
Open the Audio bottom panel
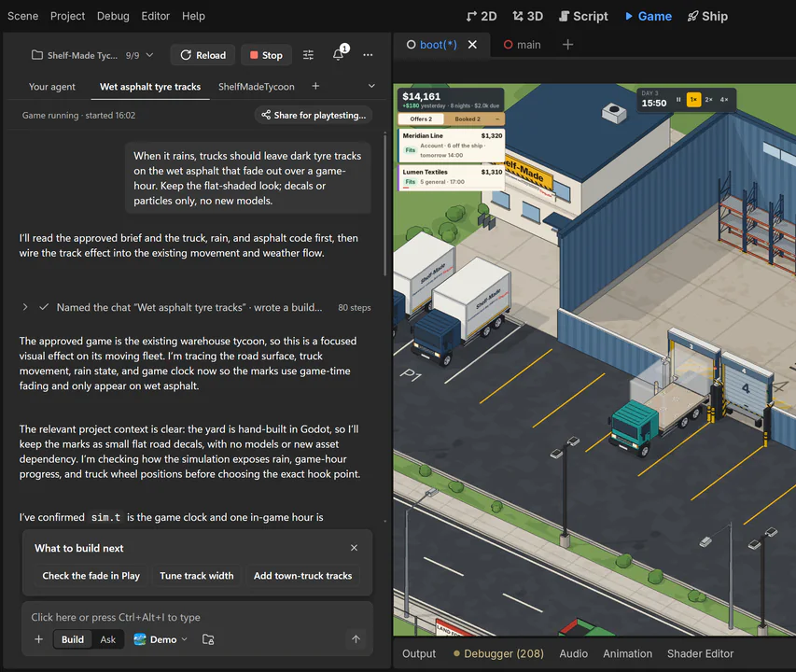(574, 653)
